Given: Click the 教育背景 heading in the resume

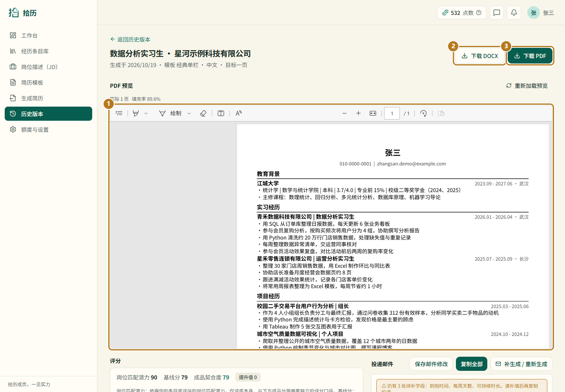Looking at the screenshot, I should [x=268, y=174].
